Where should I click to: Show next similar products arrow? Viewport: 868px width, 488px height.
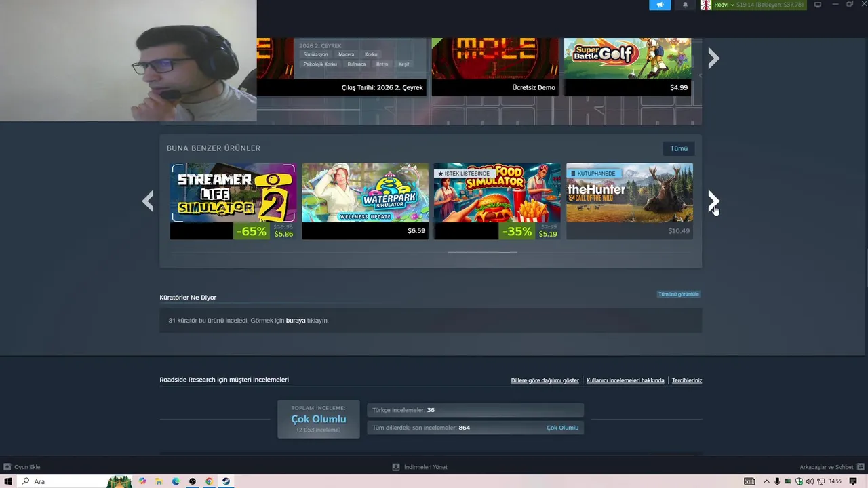pos(713,201)
